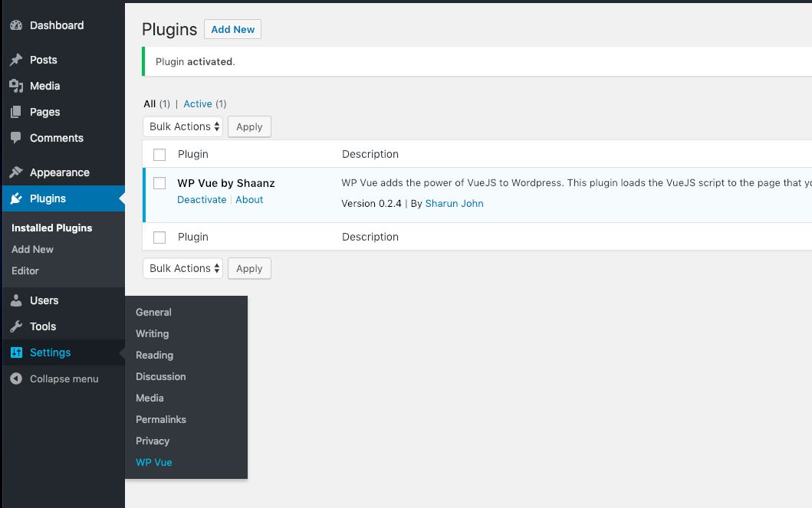Click the top Description column header
The height and width of the screenshot is (508, 812).
click(370, 154)
